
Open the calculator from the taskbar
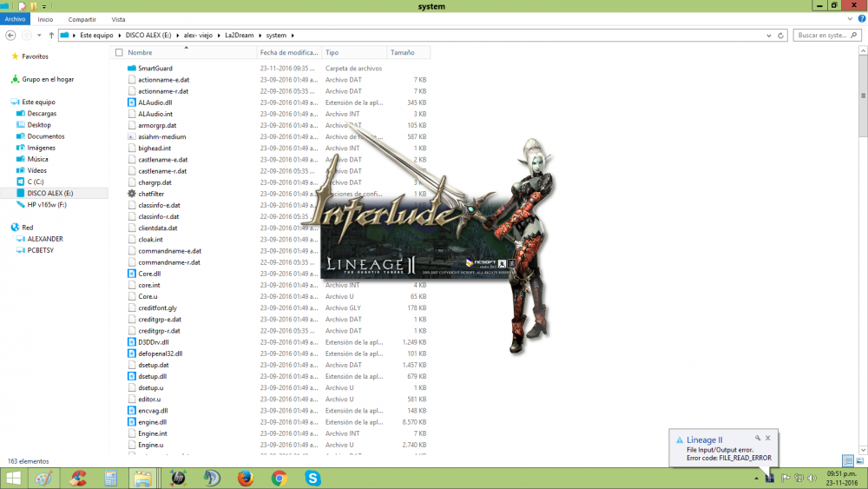pyautogui.click(x=110, y=478)
